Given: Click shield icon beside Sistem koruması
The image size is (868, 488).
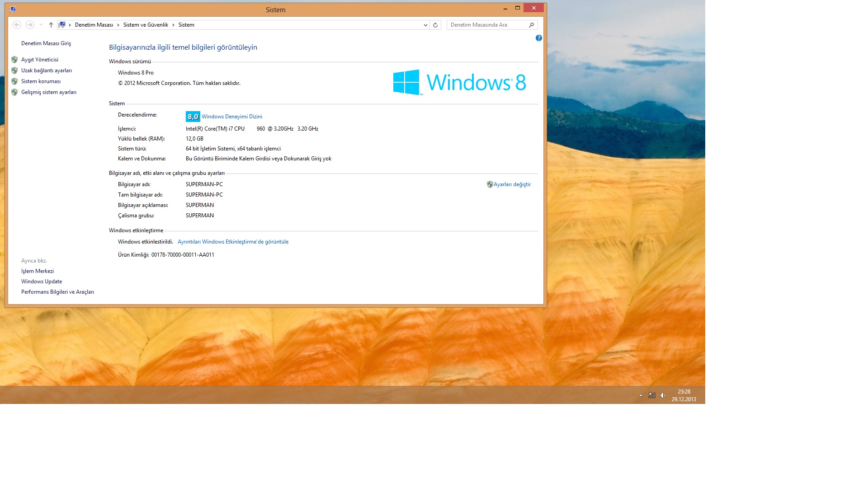Looking at the screenshot, I should 14,81.
